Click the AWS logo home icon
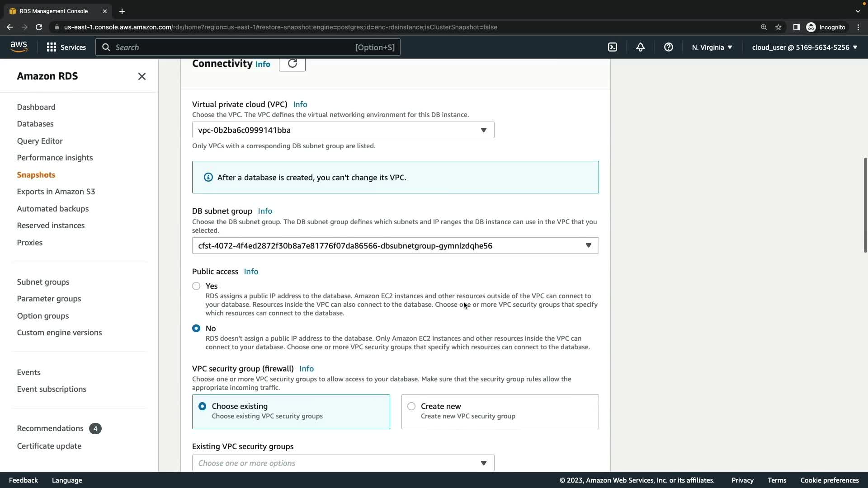868x488 pixels. pos(19,47)
